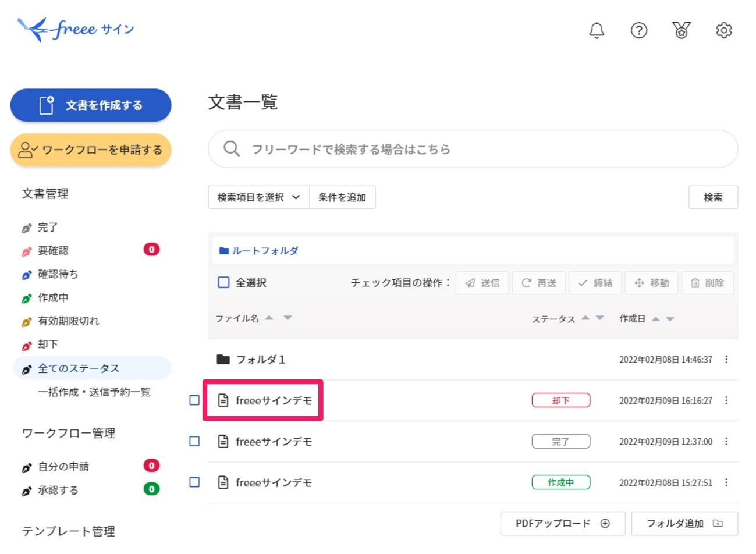Click the フォルダ１ folder icon
Screen dimensions: 756x554
pos(223,360)
